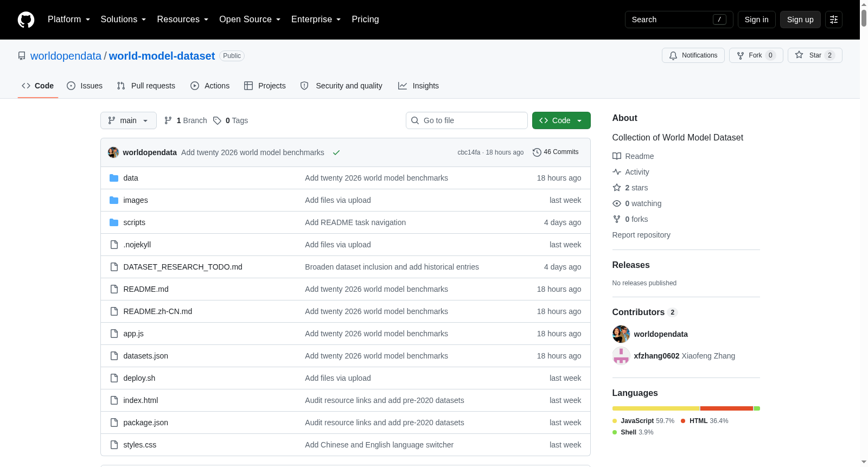This screenshot has height=467, width=868.
Task: Open the 46 Commits history link
Action: click(556, 152)
